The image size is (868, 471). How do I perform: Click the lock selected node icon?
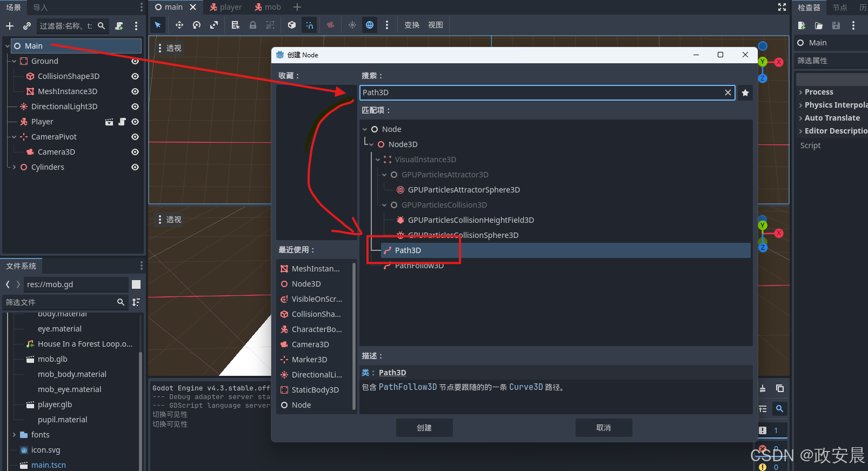[252, 25]
